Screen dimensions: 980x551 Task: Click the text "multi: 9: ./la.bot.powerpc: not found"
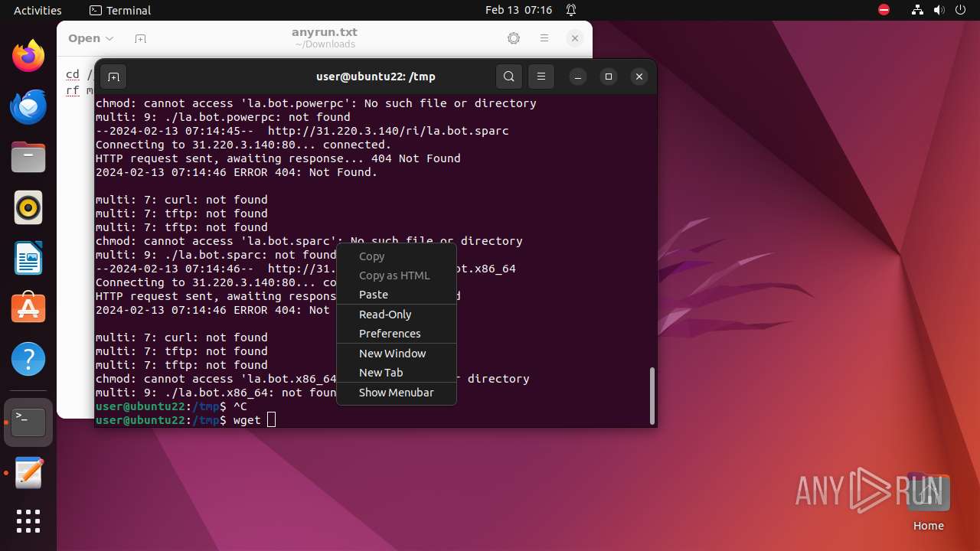coord(223,117)
